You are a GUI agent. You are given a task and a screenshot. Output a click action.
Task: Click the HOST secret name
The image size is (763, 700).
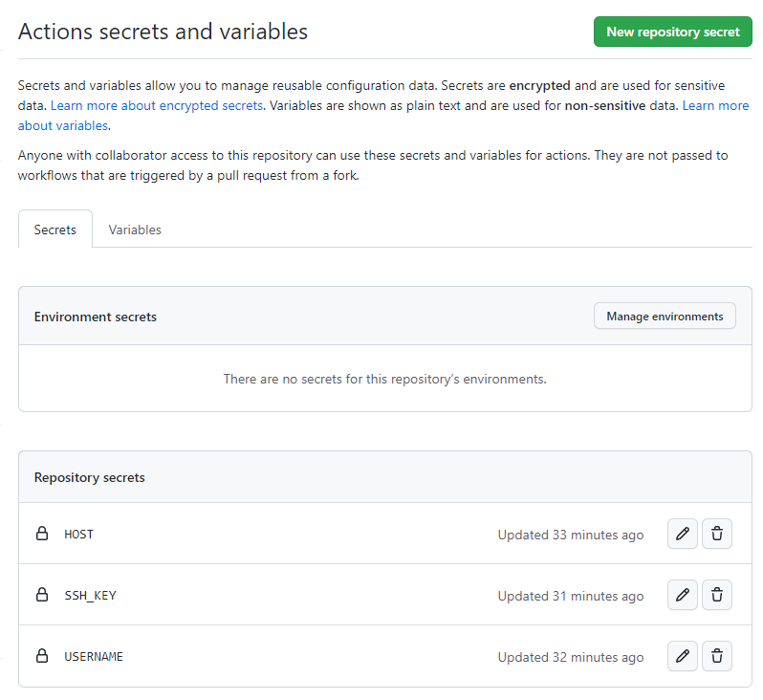(x=78, y=535)
